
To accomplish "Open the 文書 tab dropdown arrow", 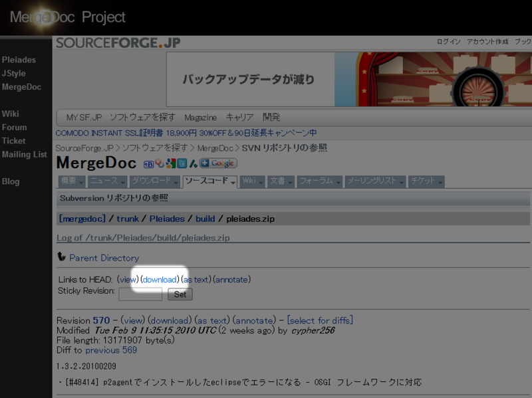I will click(291, 183).
